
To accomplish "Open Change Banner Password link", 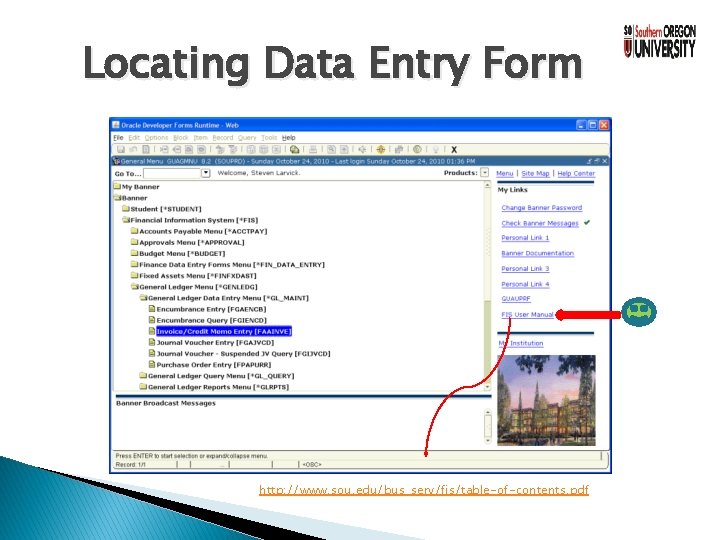I will pos(542,208).
